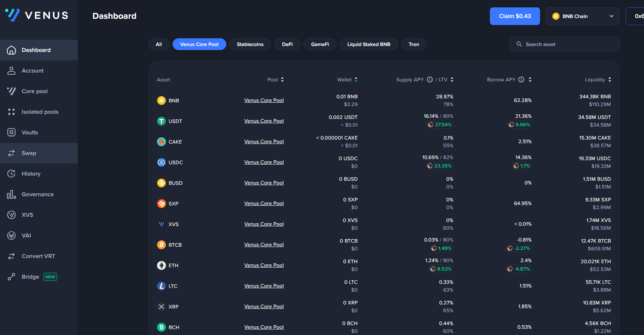Sort table by Pool column
The height and width of the screenshot is (335, 644).
tap(276, 80)
